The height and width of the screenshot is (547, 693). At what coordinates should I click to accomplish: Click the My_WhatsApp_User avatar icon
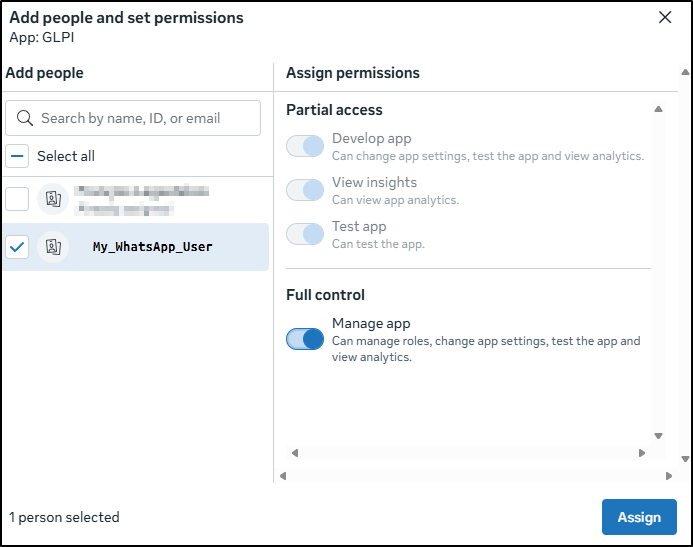coord(52,247)
